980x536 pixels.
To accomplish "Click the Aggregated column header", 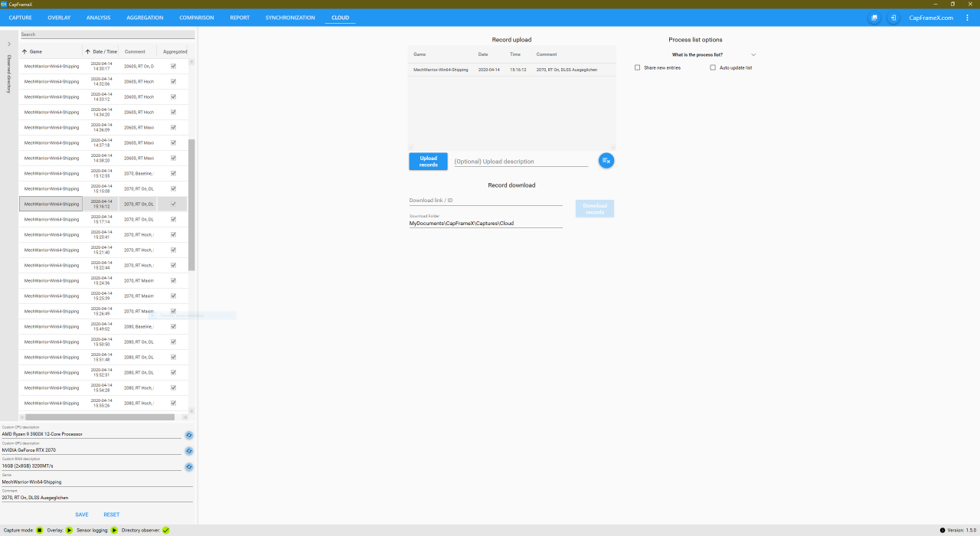I will [x=175, y=51].
